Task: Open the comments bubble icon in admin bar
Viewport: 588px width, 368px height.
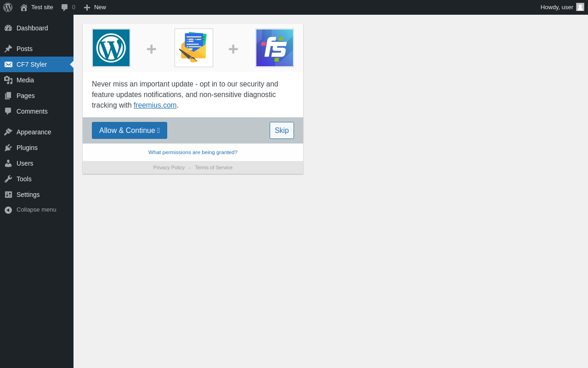Action: [x=65, y=7]
